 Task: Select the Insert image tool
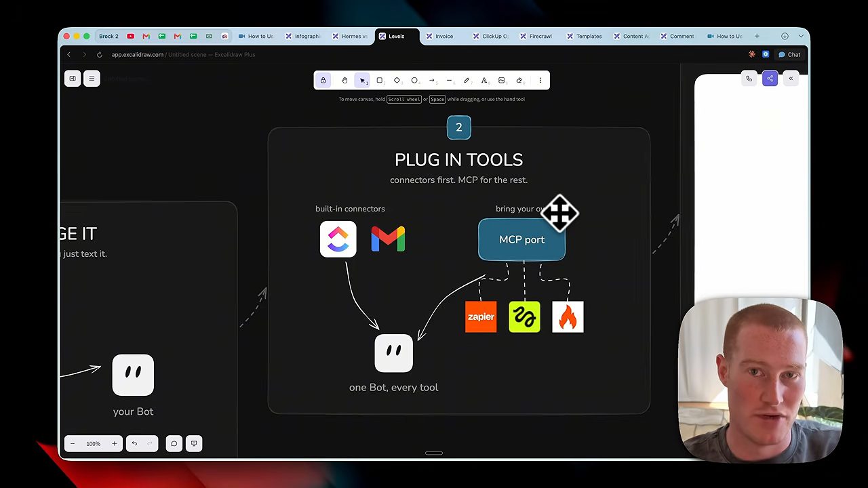tap(502, 80)
